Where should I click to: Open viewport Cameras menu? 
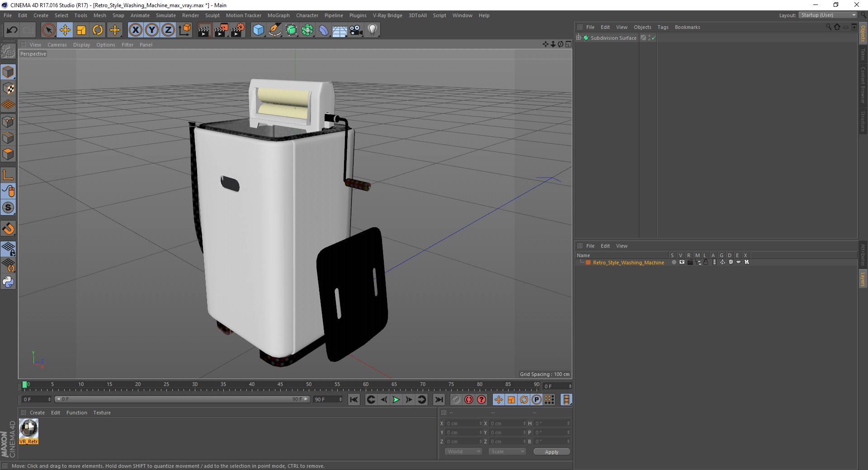pyautogui.click(x=57, y=45)
